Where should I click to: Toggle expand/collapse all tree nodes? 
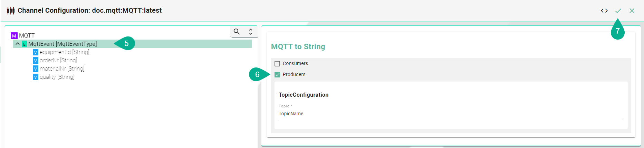(x=251, y=32)
